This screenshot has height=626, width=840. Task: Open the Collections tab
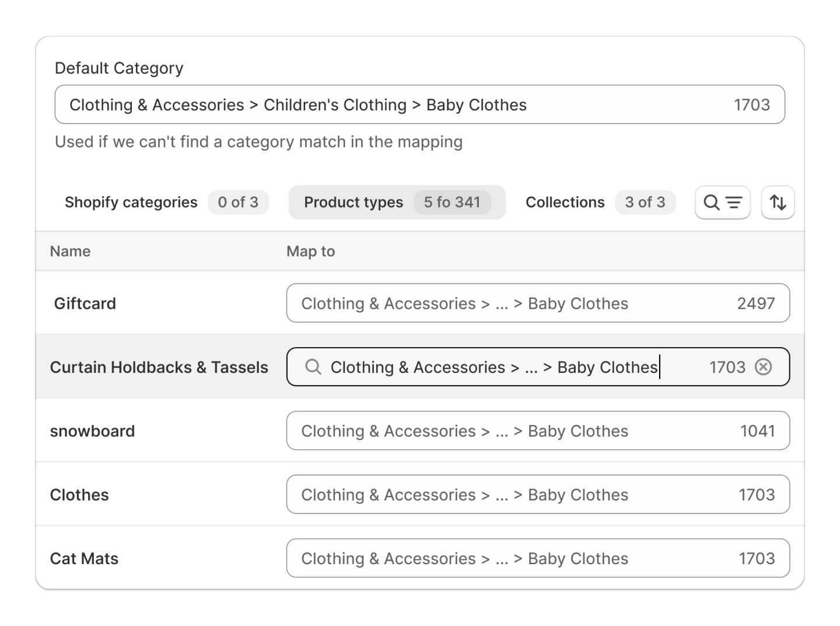[x=565, y=202]
